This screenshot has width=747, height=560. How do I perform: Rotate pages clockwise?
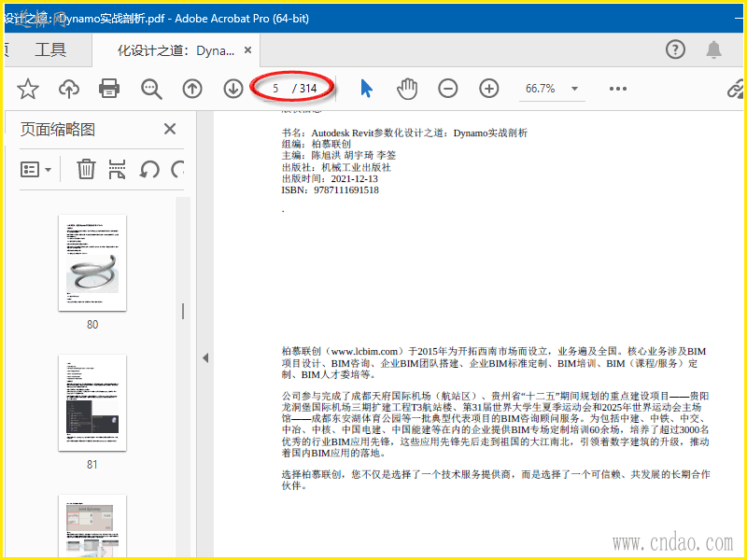[177, 170]
